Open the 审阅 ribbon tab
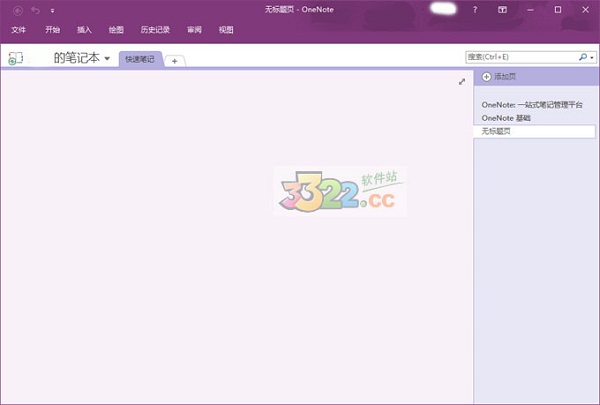This screenshot has width=600, height=405. coord(194,30)
